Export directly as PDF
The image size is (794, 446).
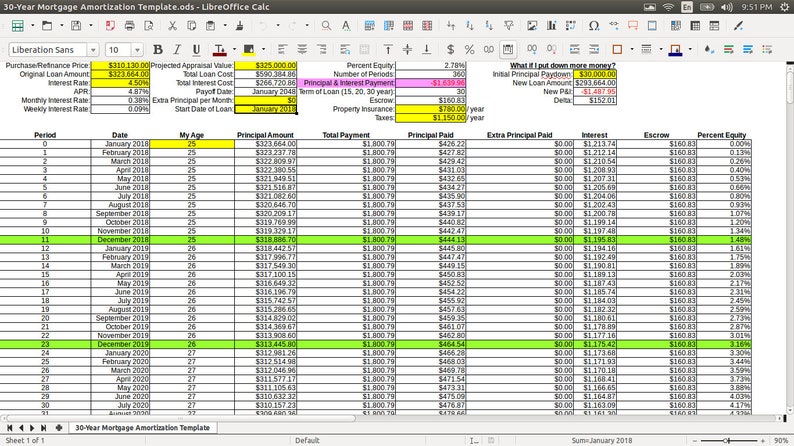[x=110, y=26]
